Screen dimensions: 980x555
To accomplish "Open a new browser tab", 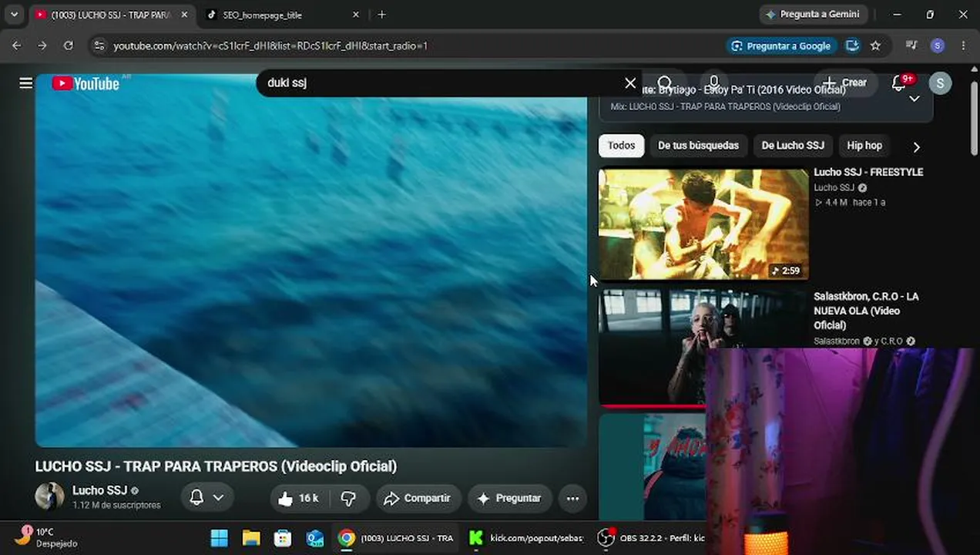I will point(381,15).
